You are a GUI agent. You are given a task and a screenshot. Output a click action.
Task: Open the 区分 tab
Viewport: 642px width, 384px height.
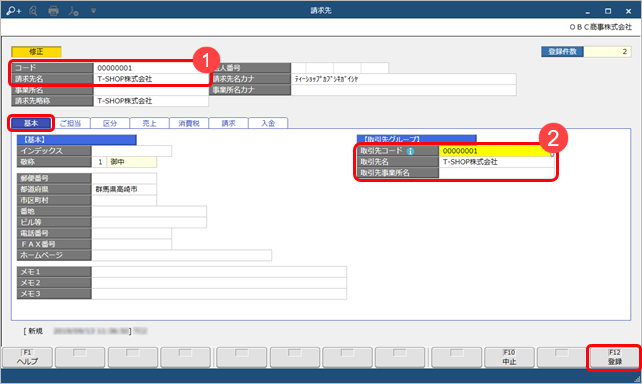pyautogui.click(x=110, y=123)
